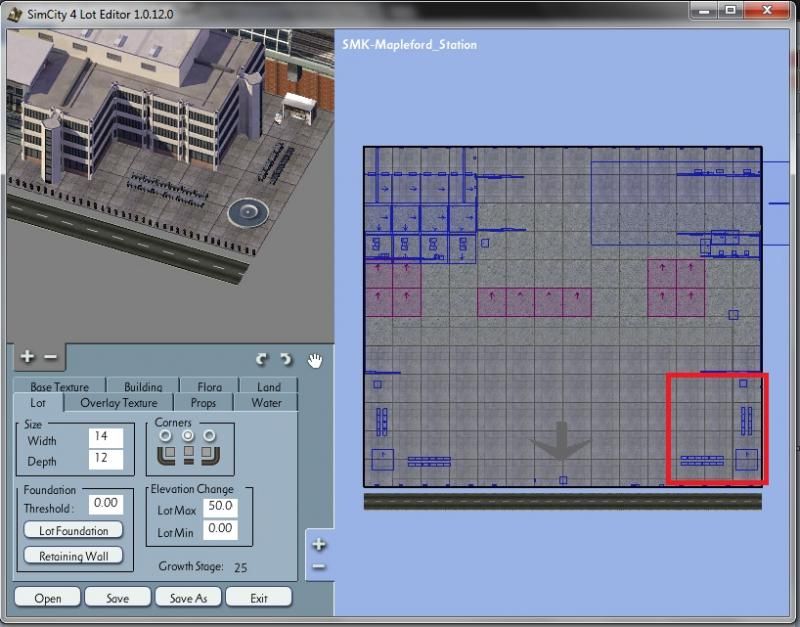
Task: Focus the Width size field
Action: coord(106,437)
